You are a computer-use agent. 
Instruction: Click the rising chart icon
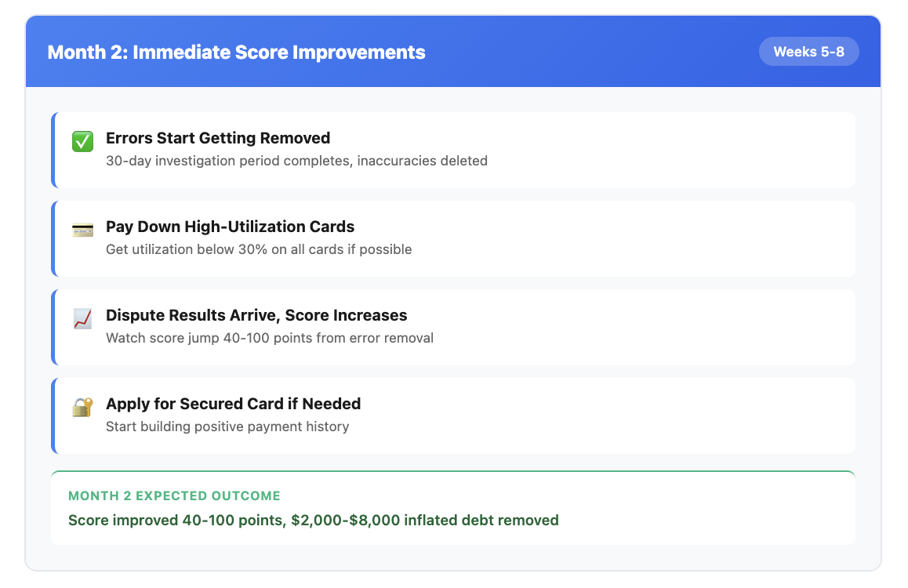coord(83,318)
